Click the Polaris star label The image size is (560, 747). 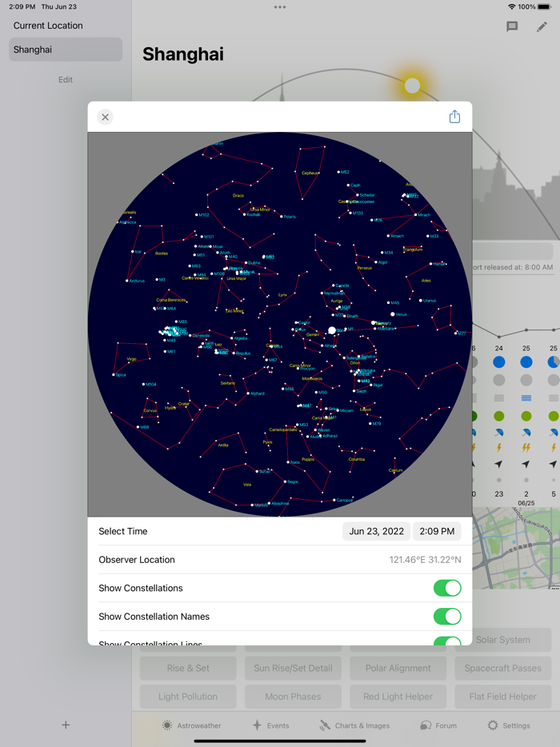coord(290,217)
